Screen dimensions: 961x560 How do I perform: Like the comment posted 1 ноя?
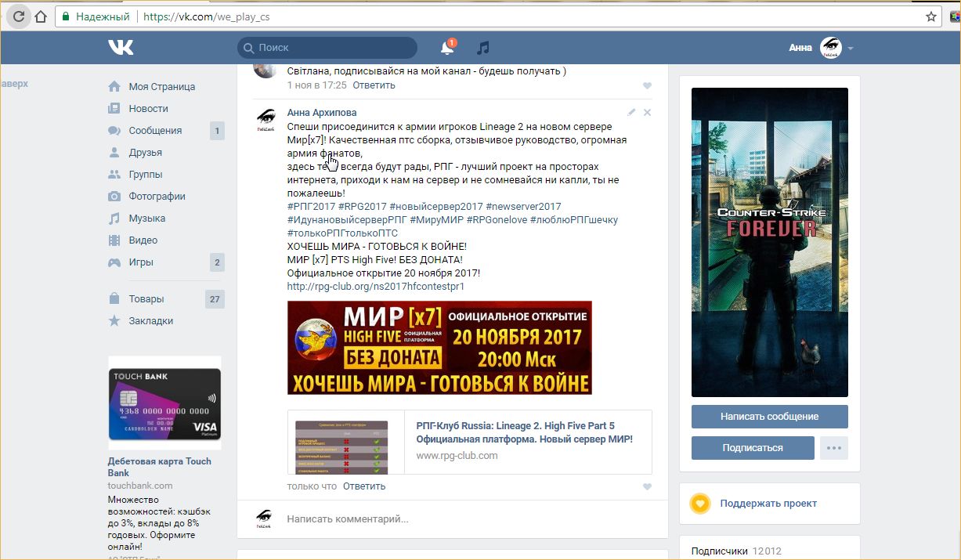tap(647, 85)
